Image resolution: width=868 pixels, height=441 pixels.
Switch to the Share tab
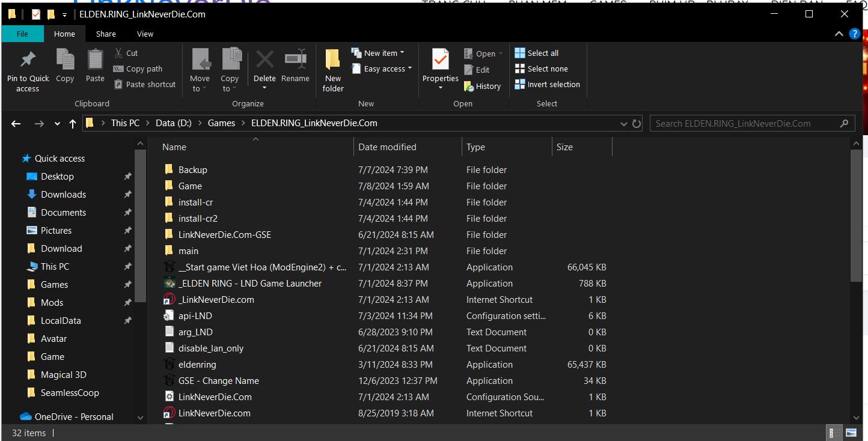click(x=106, y=34)
